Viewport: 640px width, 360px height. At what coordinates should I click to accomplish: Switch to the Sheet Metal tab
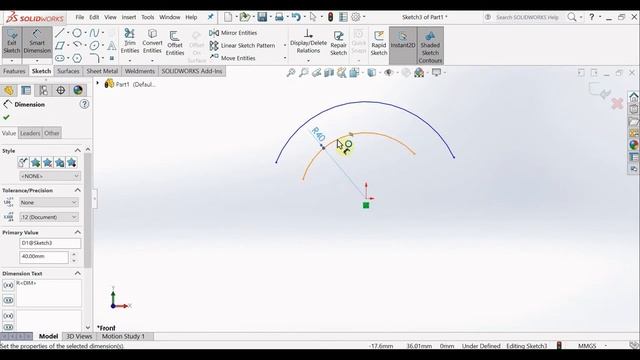[102, 71]
